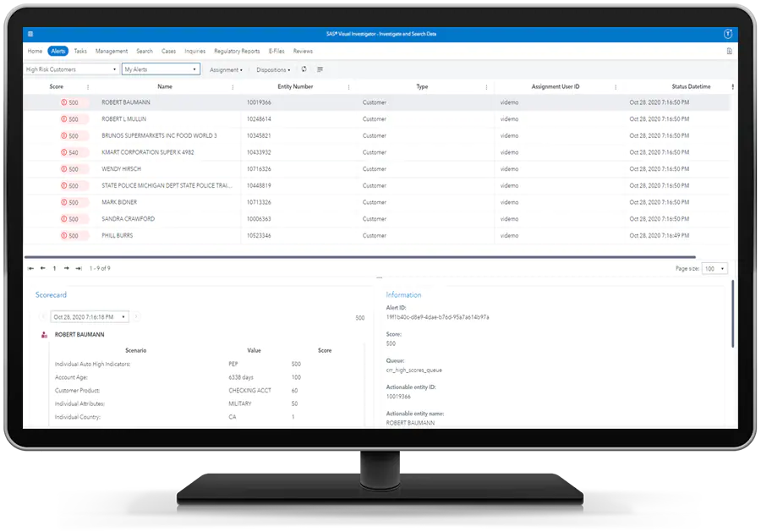
Task: Open Assignment User ID column options
Action: [x=616, y=87]
